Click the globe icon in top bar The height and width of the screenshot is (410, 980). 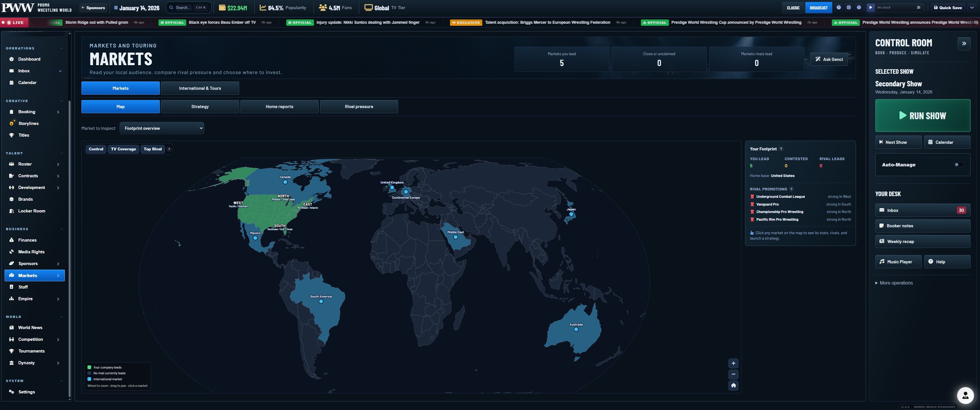click(x=859, y=8)
